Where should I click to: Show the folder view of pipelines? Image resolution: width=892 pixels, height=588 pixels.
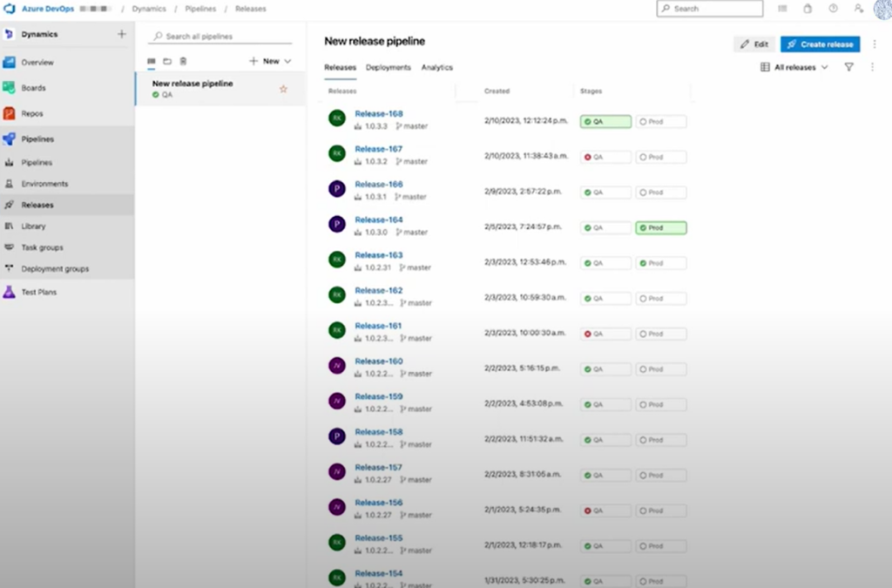point(167,61)
